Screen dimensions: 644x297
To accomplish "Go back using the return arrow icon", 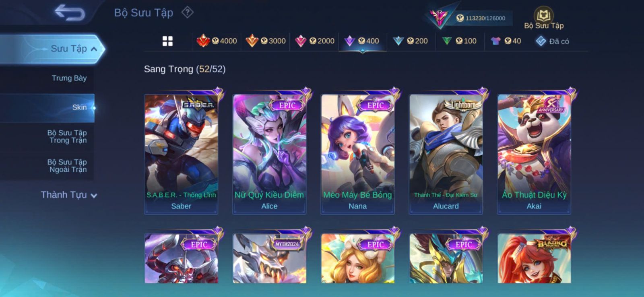I will pos(70,12).
